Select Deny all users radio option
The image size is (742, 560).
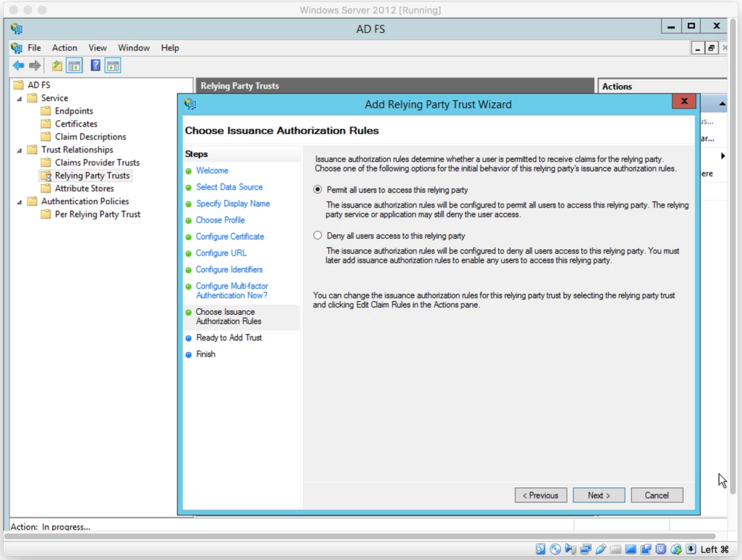[x=317, y=235]
